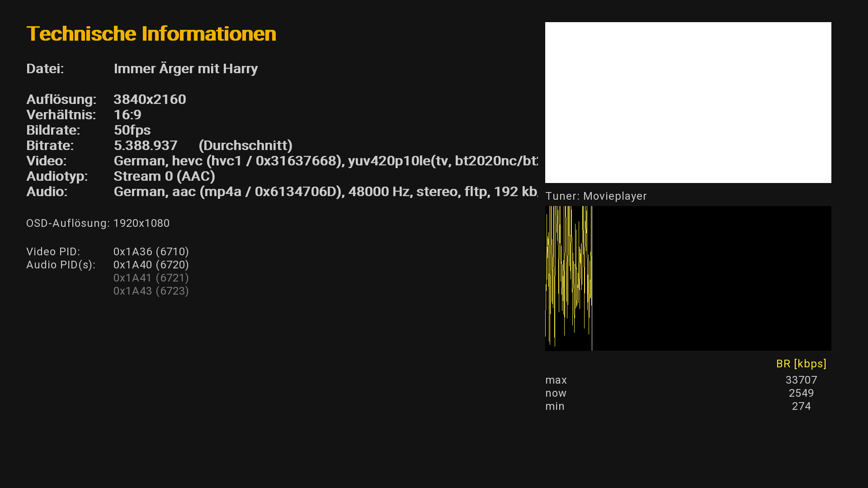Select active audio PID 0x1A40 (6720)
This screenshot has width=868, height=488.
pyautogui.click(x=151, y=265)
